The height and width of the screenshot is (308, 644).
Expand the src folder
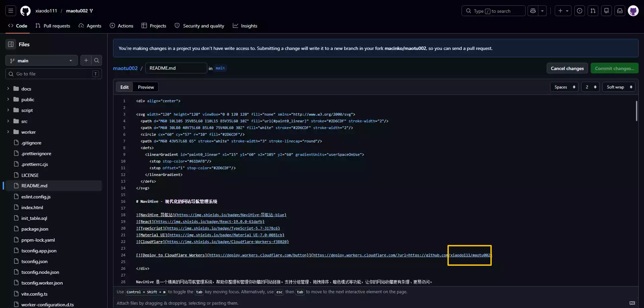[8, 121]
